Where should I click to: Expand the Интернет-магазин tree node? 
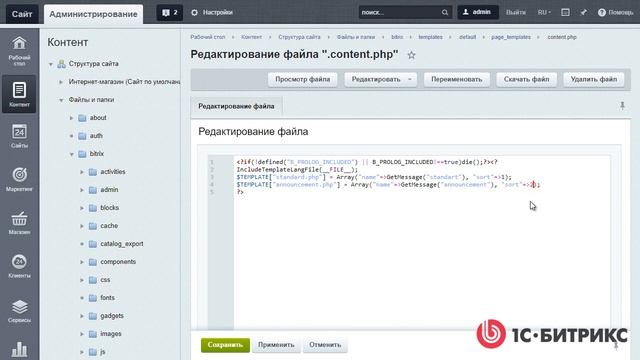(61, 82)
